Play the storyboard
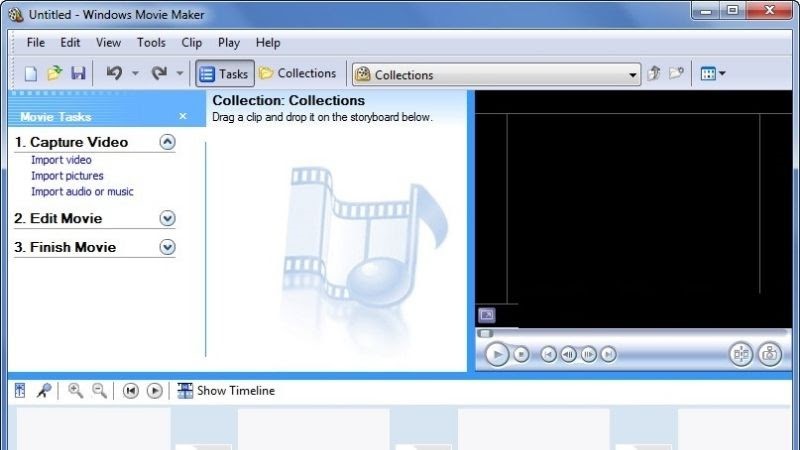Viewport: 800px width, 450px height. click(x=155, y=391)
